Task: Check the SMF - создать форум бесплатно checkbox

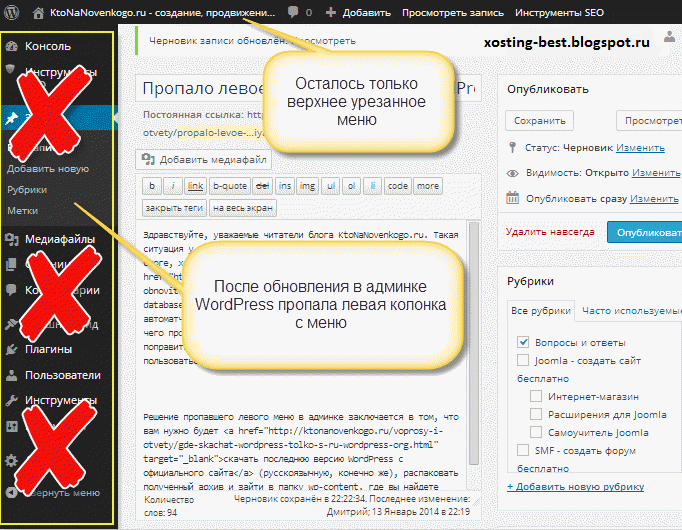Action: tap(523, 450)
